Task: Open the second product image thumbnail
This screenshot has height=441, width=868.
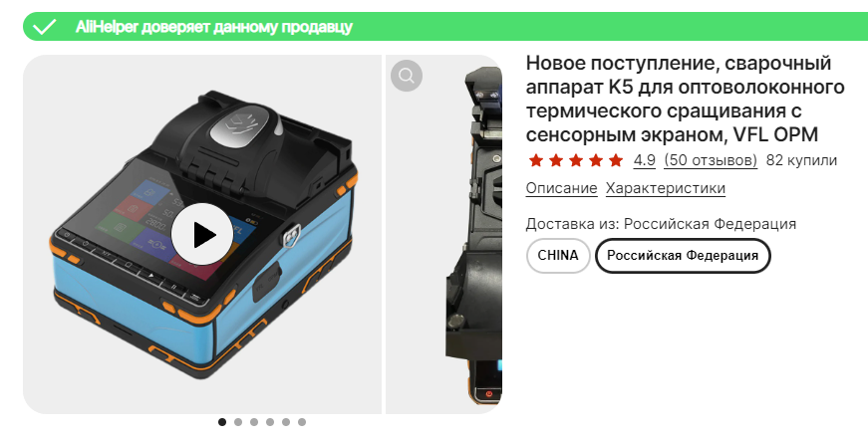Action: pyautogui.click(x=443, y=234)
